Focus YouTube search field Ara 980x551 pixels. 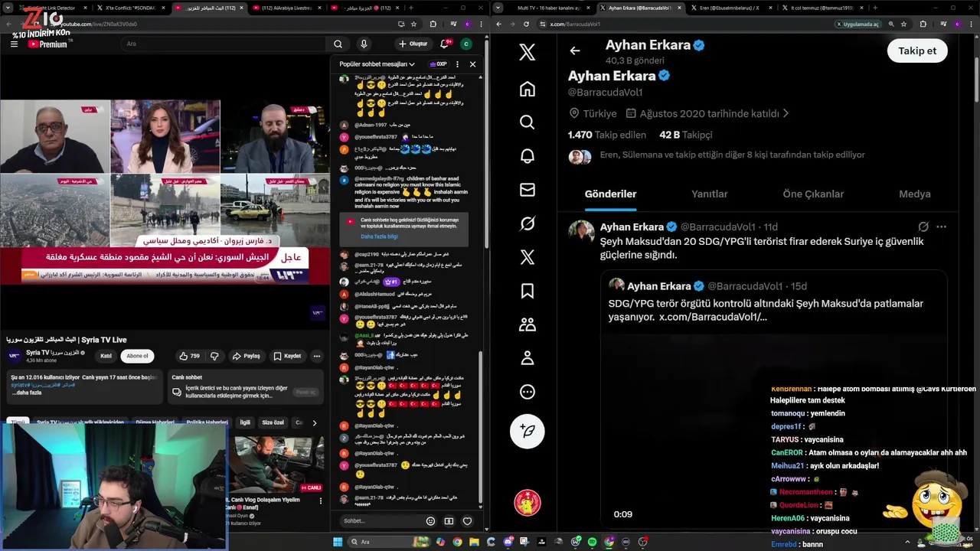(x=224, y=44)
